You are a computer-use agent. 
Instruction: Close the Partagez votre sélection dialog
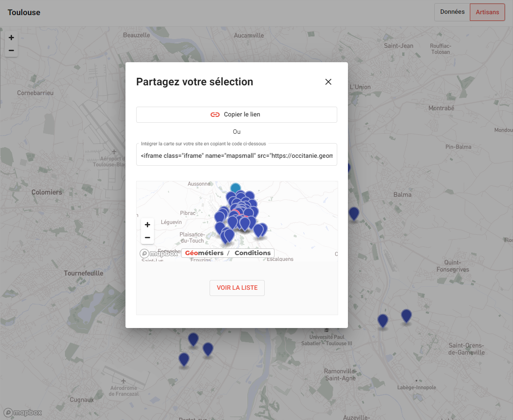tap(328, 82)
